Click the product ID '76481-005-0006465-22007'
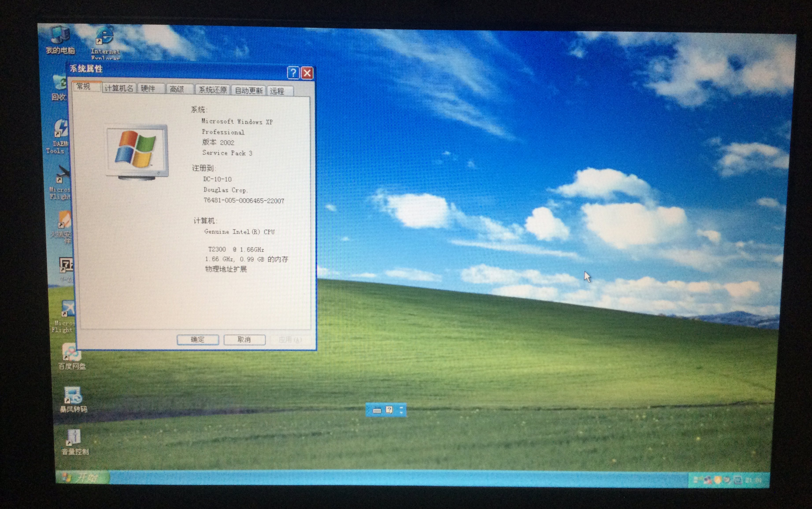The height and width of the screenshot is (509, 812). (244, 201)
